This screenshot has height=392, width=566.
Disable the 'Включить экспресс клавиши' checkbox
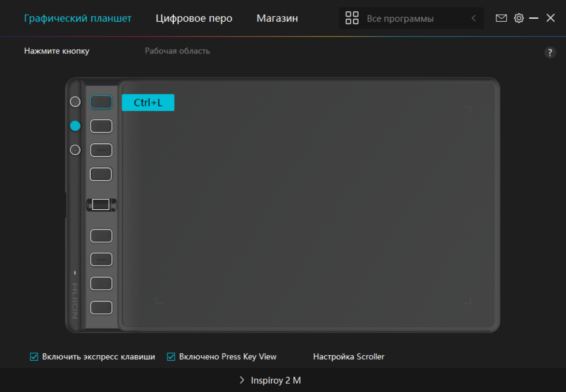point(34,357)
